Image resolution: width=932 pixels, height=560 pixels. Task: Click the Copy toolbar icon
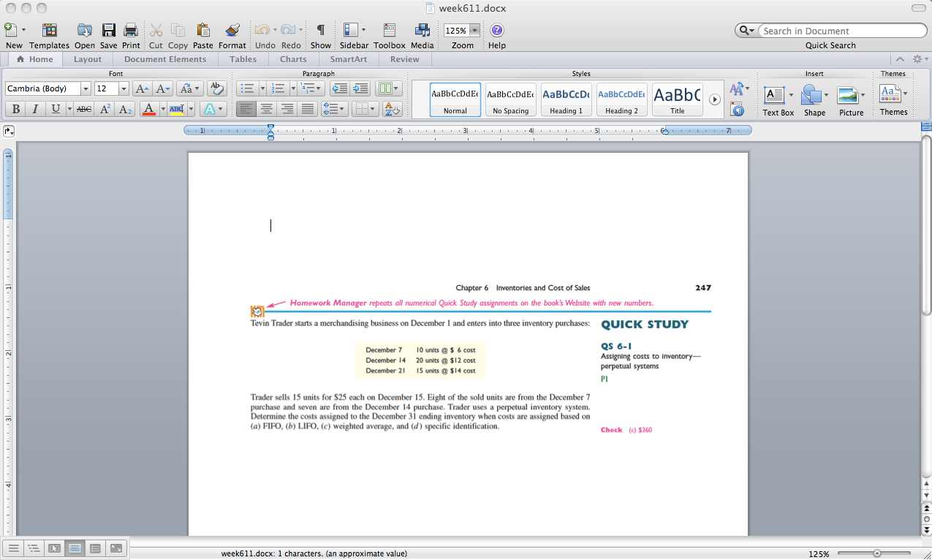tap(178, 30)
